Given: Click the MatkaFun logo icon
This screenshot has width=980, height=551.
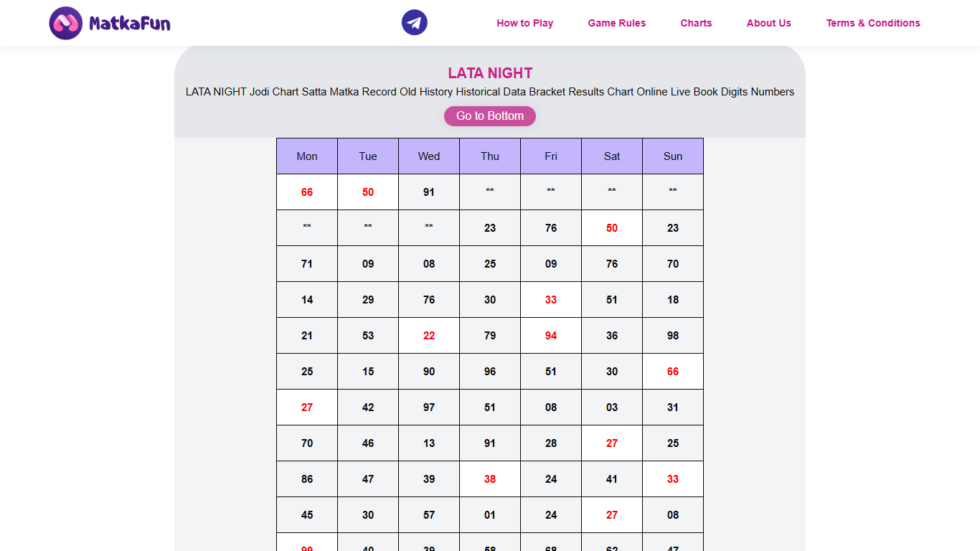Looking at the screenshot, I should (65, 22).
